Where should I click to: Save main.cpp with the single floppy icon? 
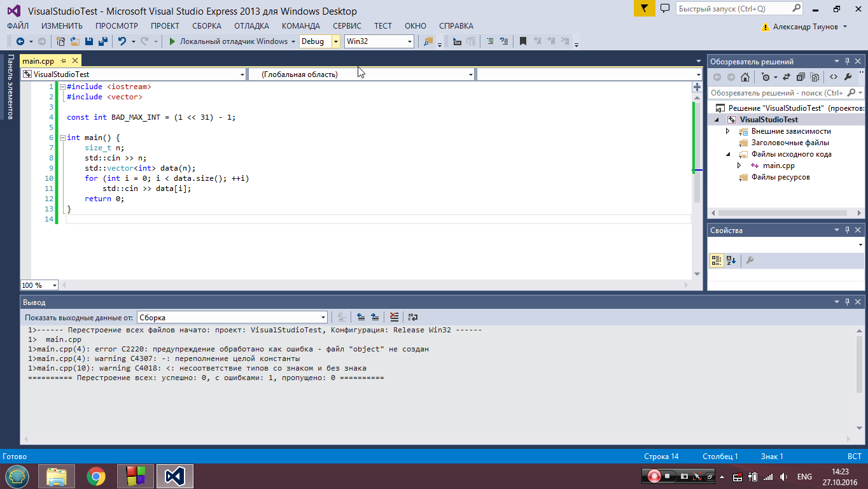point(89,41)
